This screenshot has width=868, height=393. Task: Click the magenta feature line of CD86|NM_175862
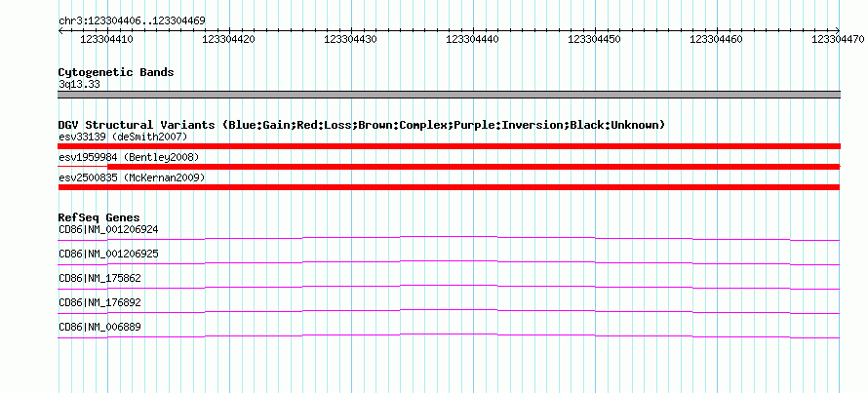pos(449,287)
